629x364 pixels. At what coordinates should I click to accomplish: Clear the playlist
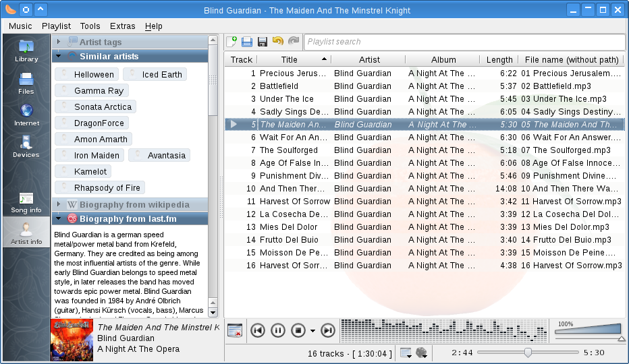[235, 330]
